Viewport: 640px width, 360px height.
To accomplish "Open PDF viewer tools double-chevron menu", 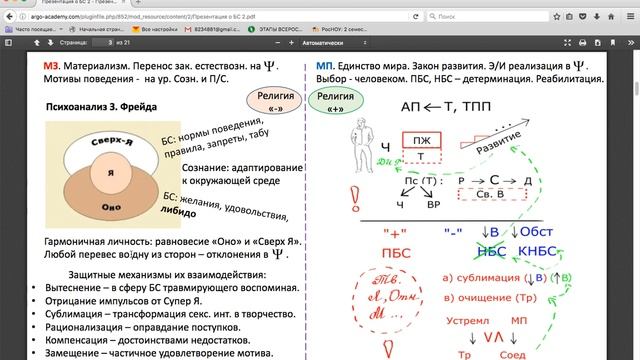I will tap(631, 42).
